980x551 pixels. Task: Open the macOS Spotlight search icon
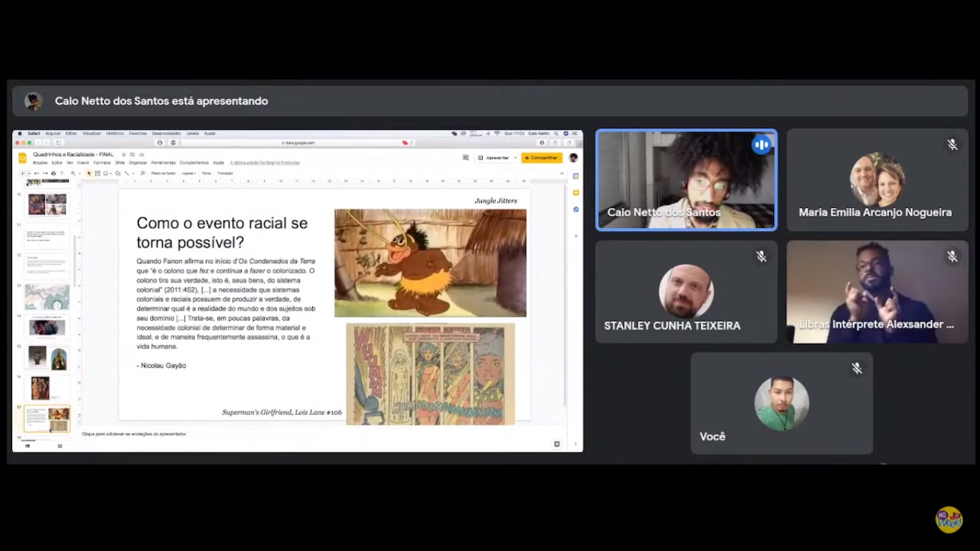(555, 133)
